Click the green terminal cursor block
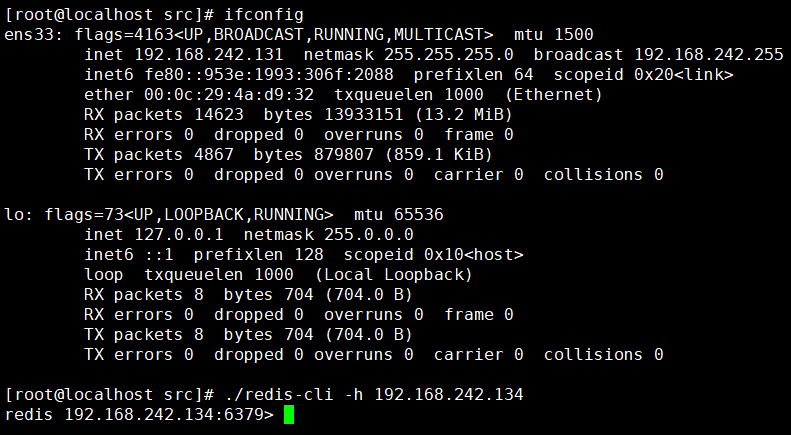 click(x=289, y=414)
